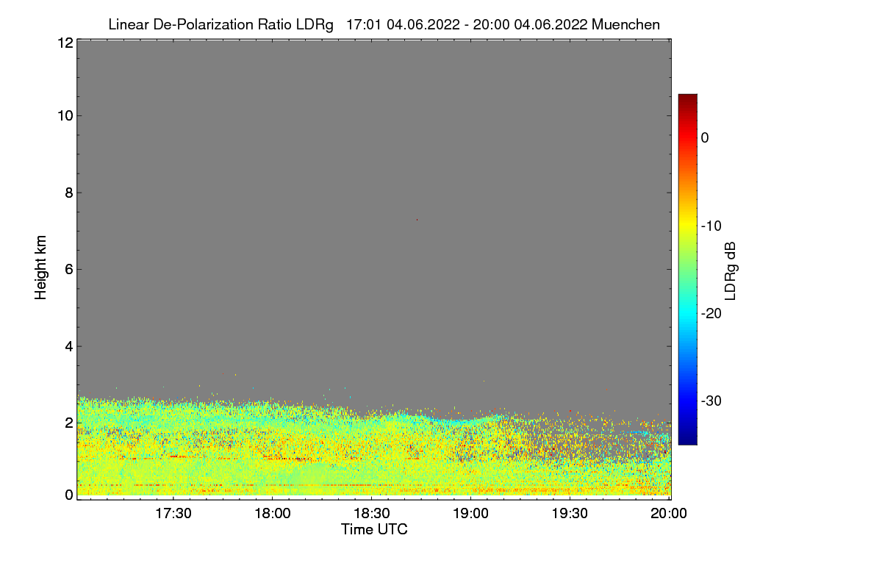This screenshot has height=588, width=882.
Task: Click the dark blue bottom of colorbar
Action: pos(687,440)
